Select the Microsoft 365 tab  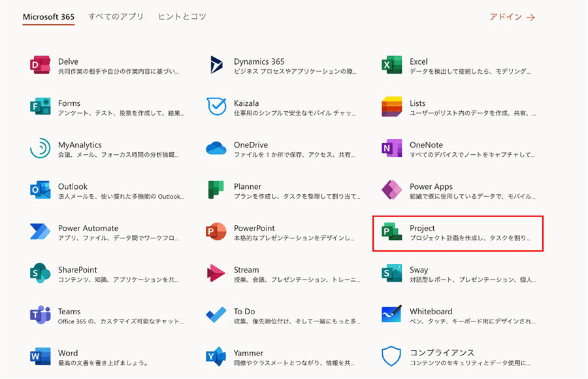[x=48, y=16]
